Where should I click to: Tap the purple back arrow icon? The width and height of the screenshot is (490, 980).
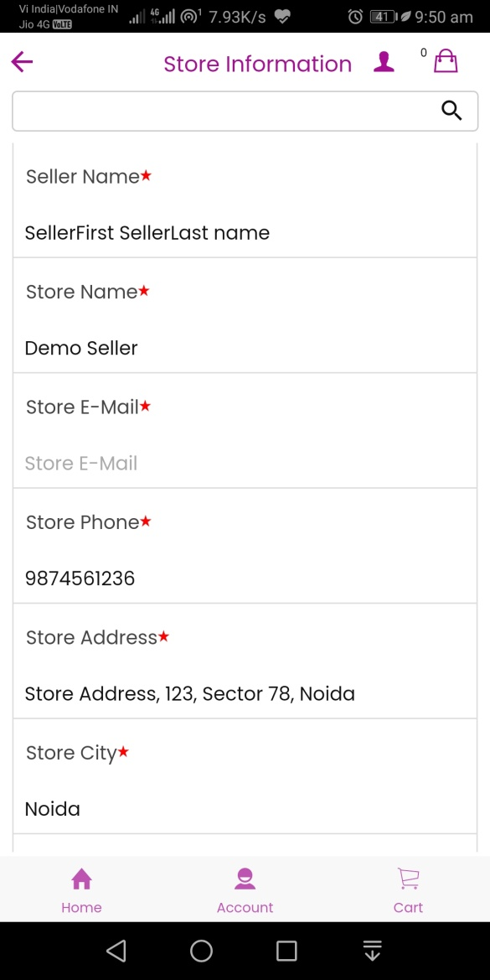coord(22,62)
